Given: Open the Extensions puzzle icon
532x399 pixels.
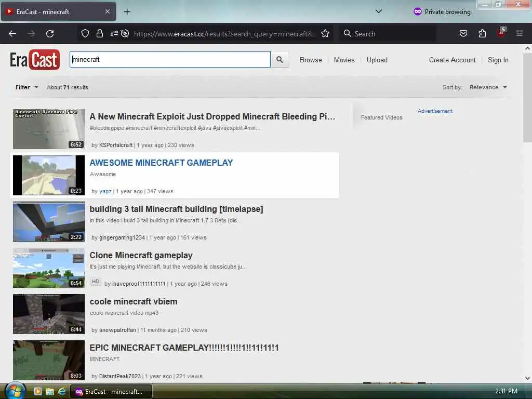Looking at the screenshot, I should [x=482, y=34].
